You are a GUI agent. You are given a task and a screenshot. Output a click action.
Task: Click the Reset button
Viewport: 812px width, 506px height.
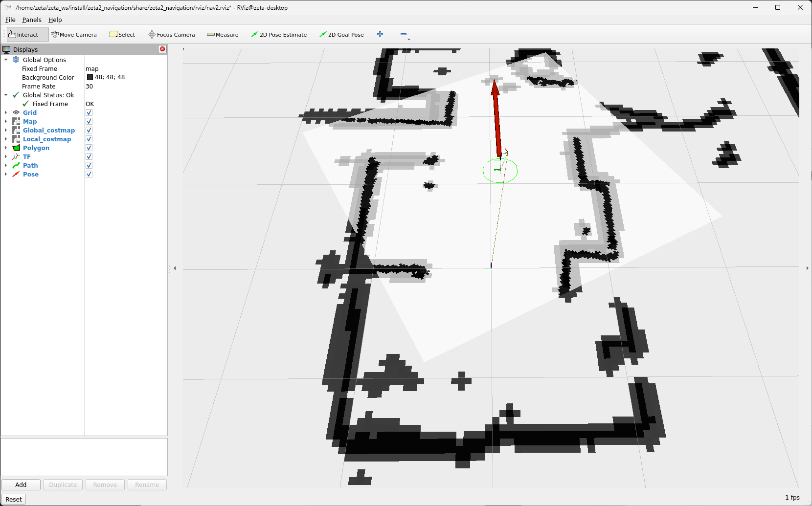tap(14, 499)
